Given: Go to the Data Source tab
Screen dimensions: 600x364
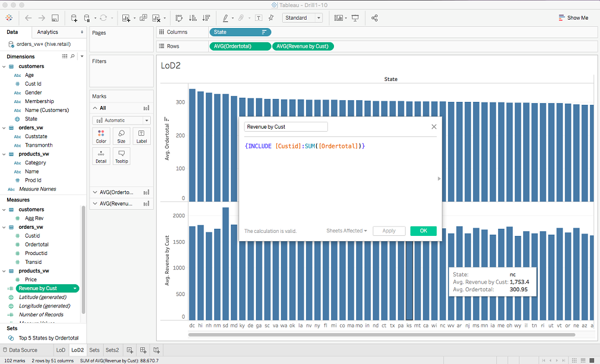Looking at the screenshot, I should click(x=23, y=350).
